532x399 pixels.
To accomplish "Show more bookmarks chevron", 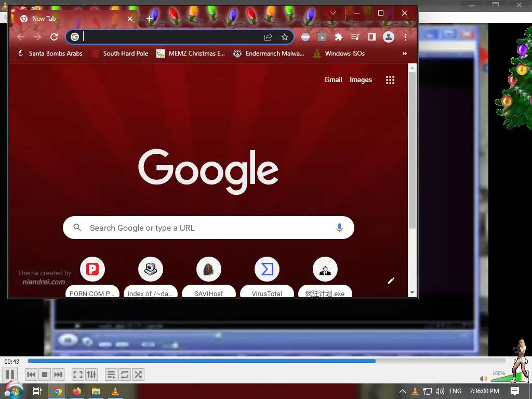I will [x=404, y=54].
